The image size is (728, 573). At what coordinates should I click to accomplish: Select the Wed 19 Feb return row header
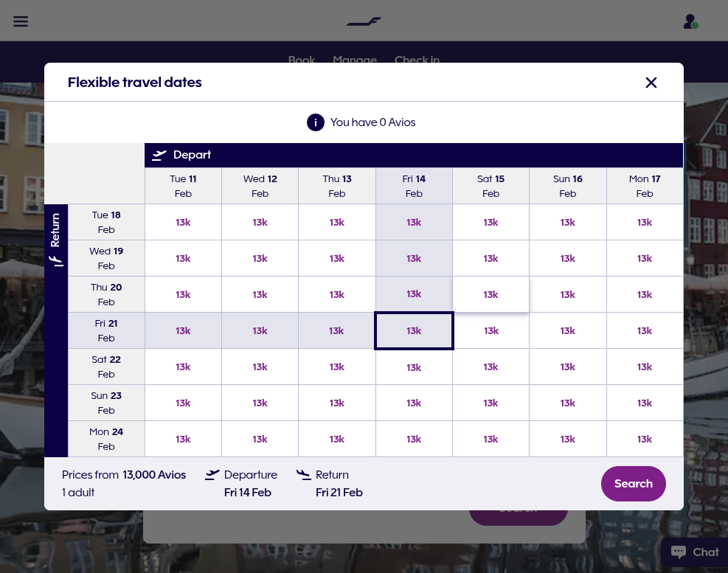(x=106, y=258)
